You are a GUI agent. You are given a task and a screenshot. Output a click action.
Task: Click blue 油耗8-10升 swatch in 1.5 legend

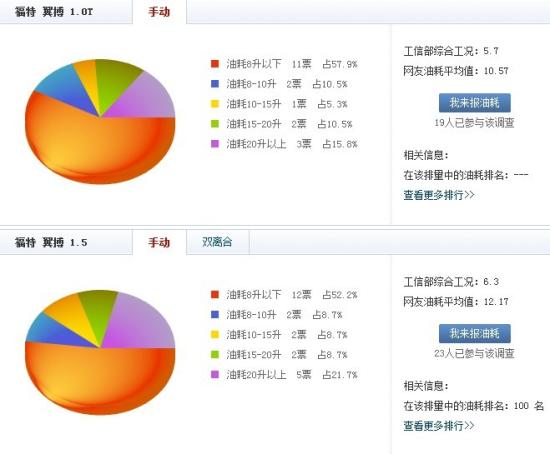click(x=215, y=314)
